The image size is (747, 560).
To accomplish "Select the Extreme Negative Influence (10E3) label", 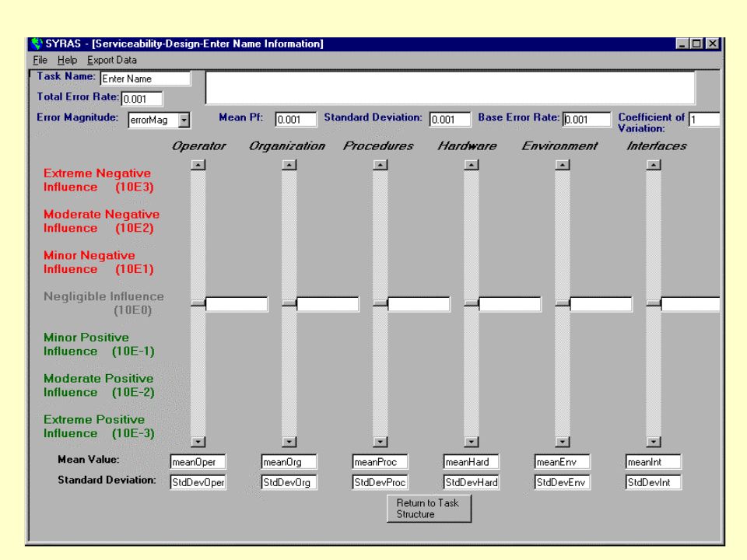I will pyautogui.click(x=99, y=180).
